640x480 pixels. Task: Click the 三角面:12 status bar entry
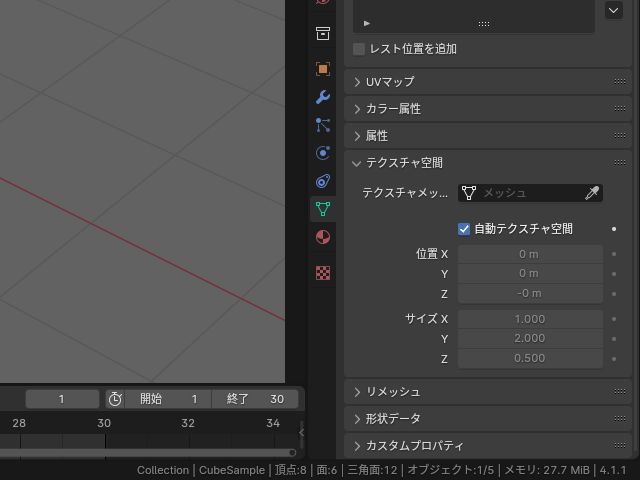[372, 470]
